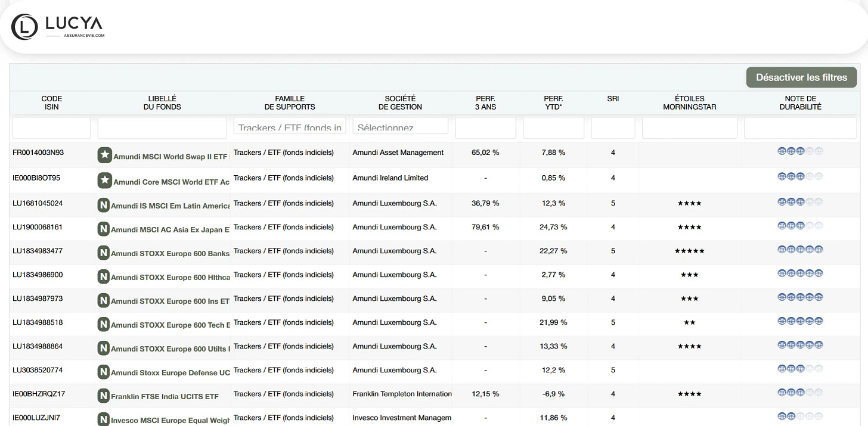The image size is (868, 426).
Task: Sort by SRI column header
Action: [x=613, y=99]
